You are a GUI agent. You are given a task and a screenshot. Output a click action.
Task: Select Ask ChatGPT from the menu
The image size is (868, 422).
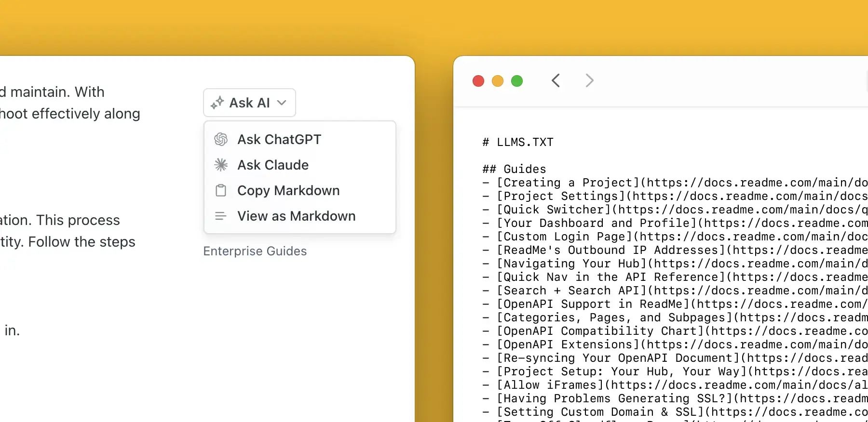pyautogui.click(x=299, y=139)
